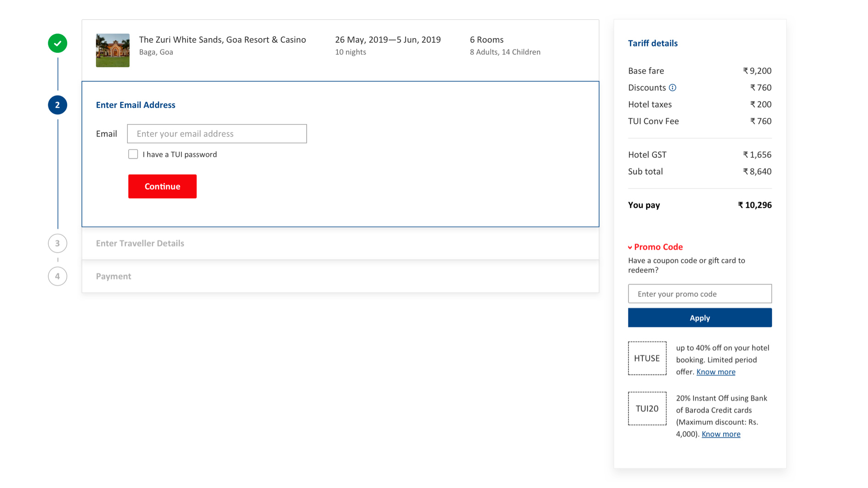
Task: Focus the email address input field
Action: [x=217, y=134]
